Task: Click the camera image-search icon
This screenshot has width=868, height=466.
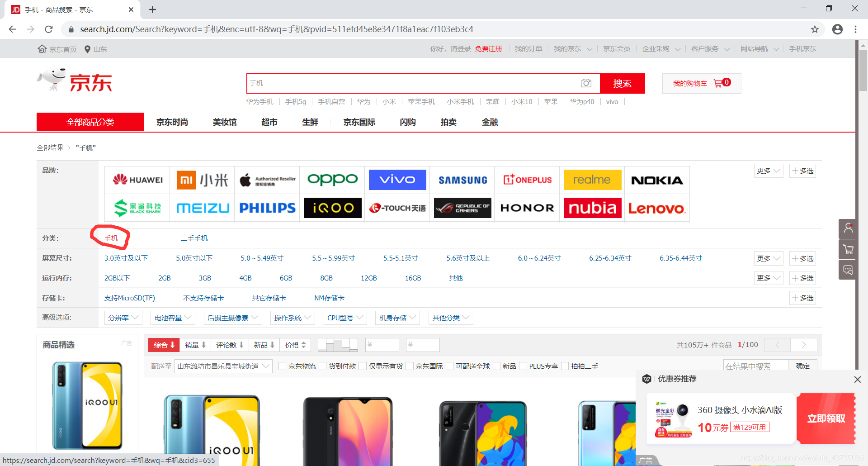Action: click(x=586, y=83)
